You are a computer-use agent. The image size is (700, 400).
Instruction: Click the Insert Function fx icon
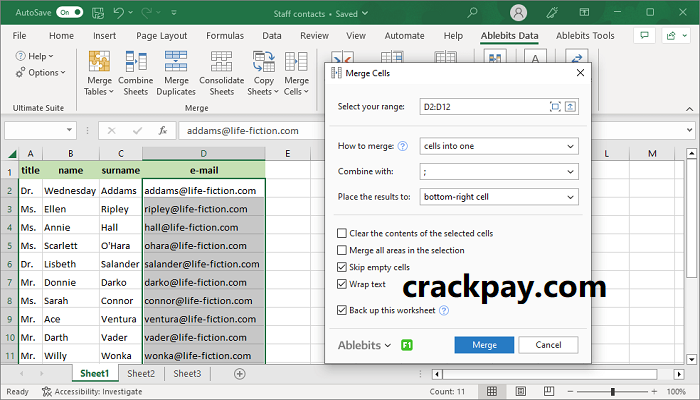point(162,131)
